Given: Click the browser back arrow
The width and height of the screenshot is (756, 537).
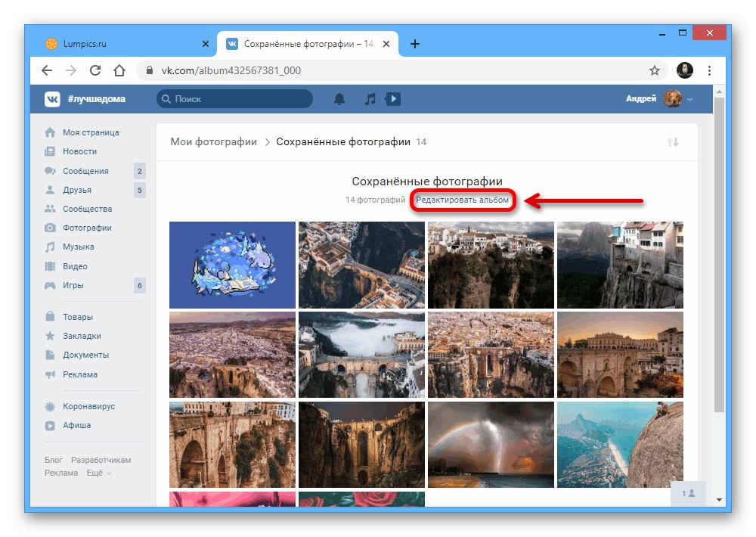Looking at the screenshot, I should [47, 70].
